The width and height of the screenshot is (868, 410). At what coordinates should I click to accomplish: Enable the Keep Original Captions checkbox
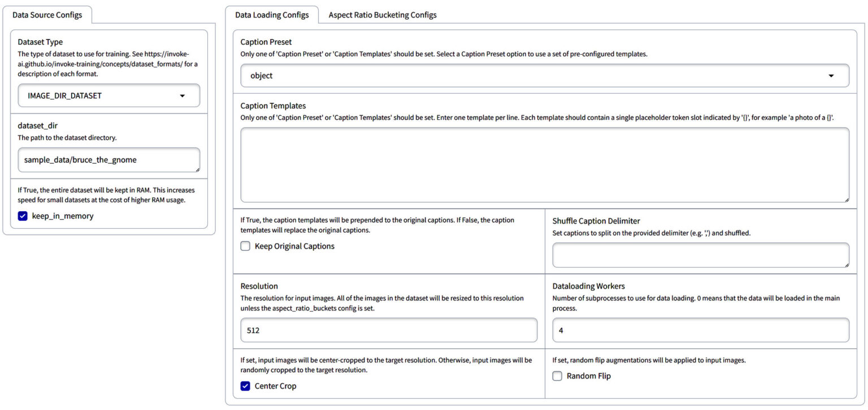point(245,246)
